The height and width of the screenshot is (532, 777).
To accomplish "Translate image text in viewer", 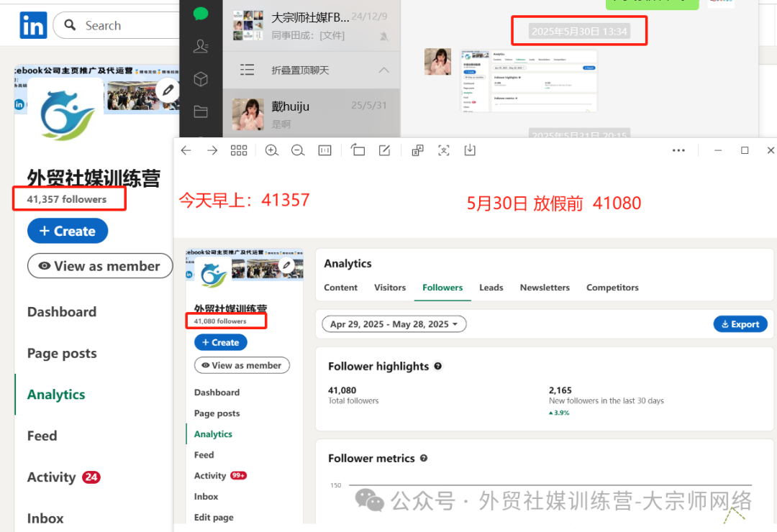I will 418,150.
